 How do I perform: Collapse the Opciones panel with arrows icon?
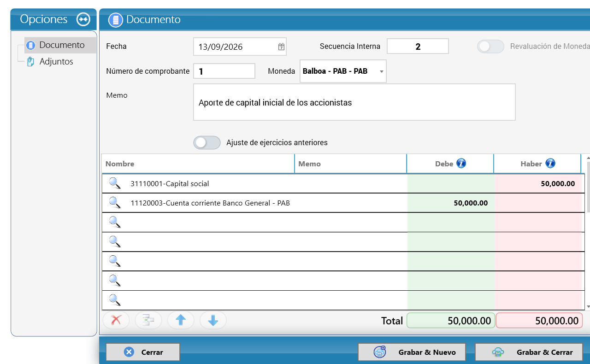83,19
